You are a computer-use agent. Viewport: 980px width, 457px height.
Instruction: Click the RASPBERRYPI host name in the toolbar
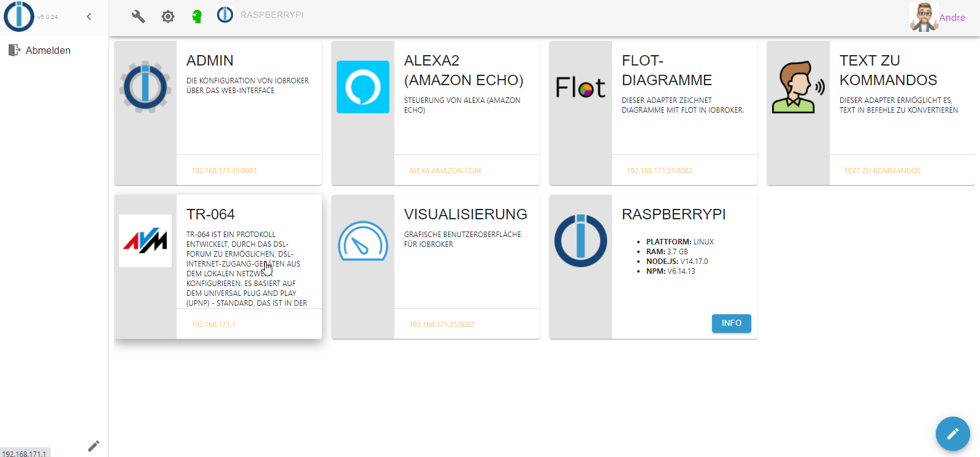click(x=272, y=15)
